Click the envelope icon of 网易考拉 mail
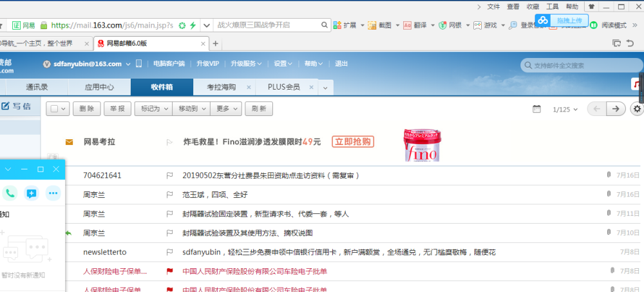 click(69, 142)
